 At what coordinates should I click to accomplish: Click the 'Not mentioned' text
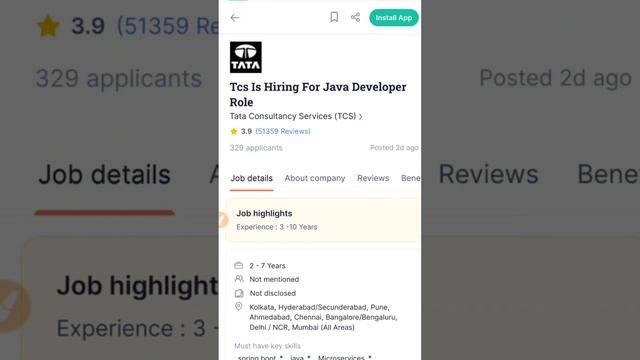[274, 280]
